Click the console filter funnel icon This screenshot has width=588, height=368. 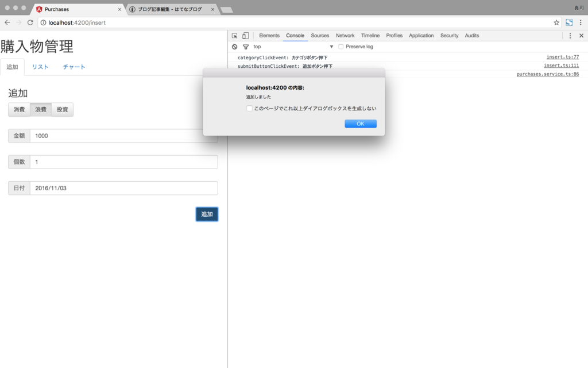246,47
